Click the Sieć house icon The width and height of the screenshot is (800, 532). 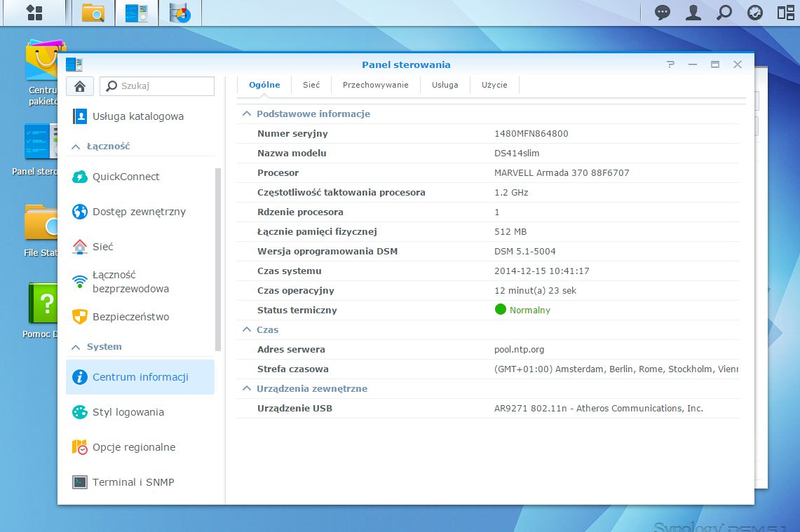pyautogui.click(x=80, y=246)
